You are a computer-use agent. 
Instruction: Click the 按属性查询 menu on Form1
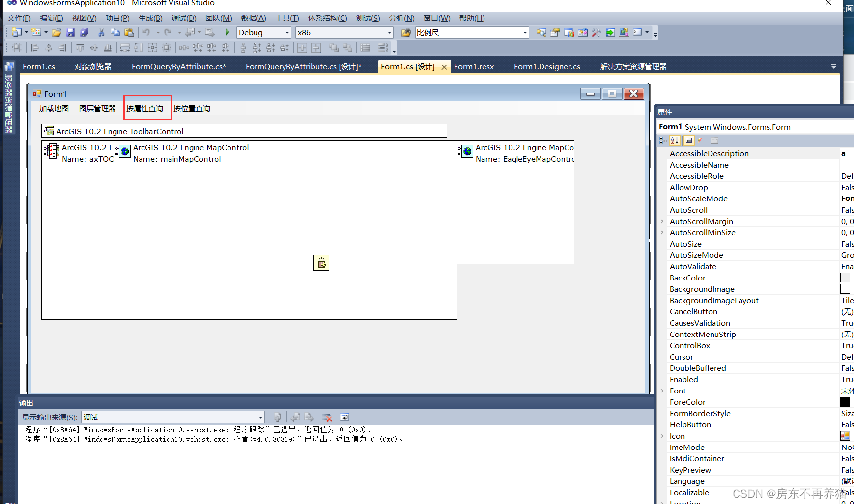(x=144, y=108)
